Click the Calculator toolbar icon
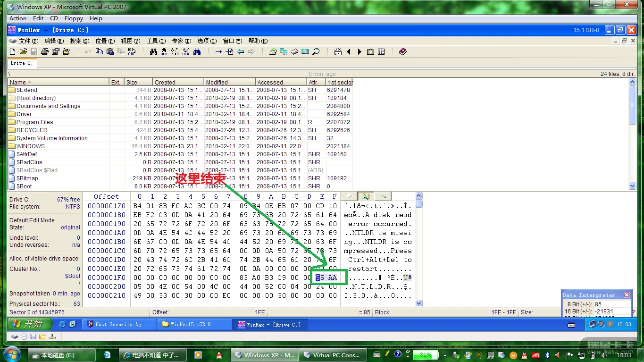The image size is (644, 362). pos(305,51)
